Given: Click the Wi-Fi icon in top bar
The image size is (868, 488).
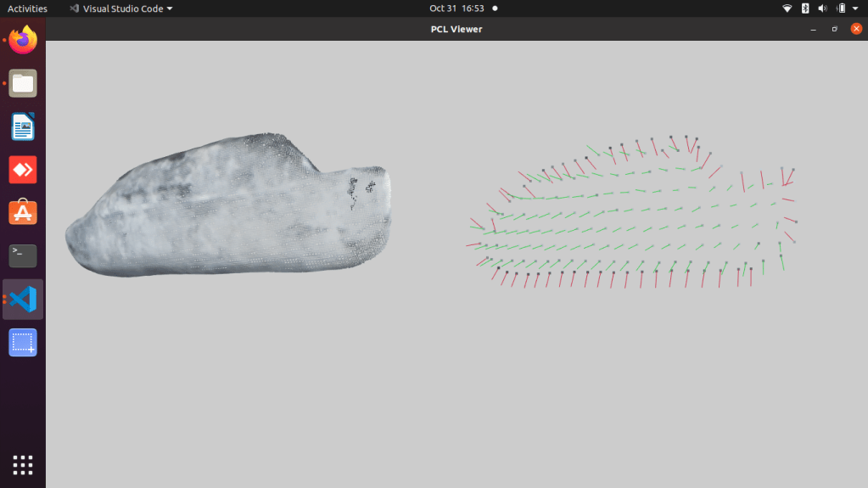Looking at the screenshot, I should (x=787, y=8).
